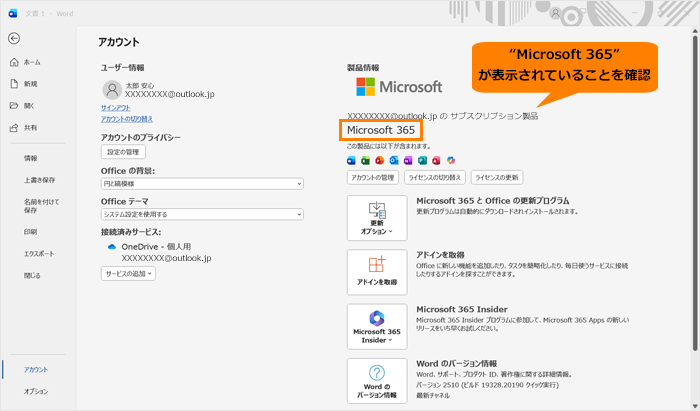Image resolution: width=700 pixels, height=411 pixels.
Task: Click the 接続済みサービス heading
Action: coord(131,232)
